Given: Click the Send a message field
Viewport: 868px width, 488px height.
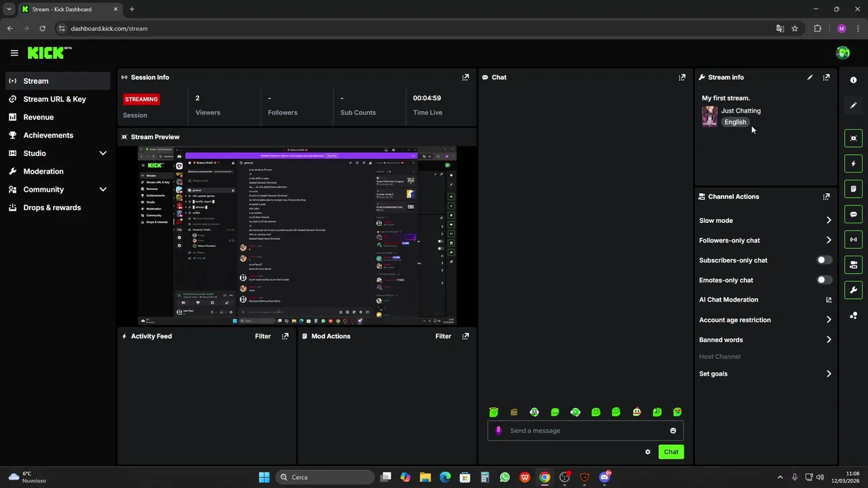Looking at the screenshot, I should 585,430.
